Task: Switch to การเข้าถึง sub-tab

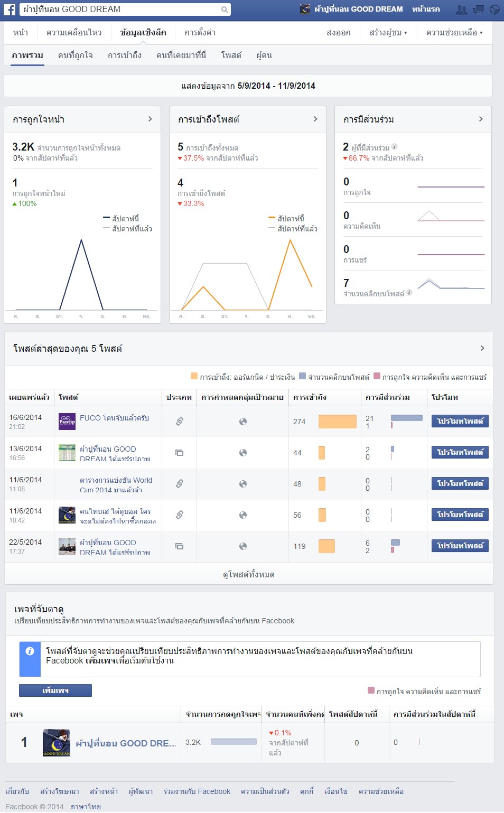Action: click(x=125, y=55)
